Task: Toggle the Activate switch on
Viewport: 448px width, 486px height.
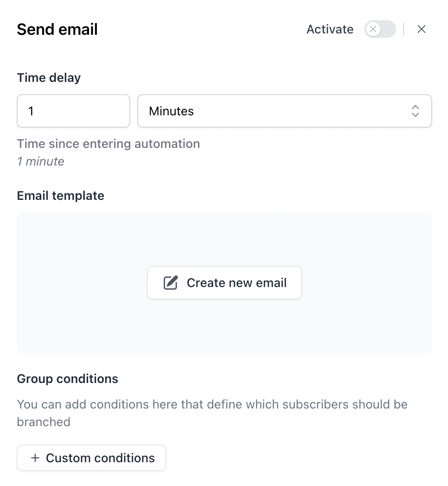Action: [380, 29]
